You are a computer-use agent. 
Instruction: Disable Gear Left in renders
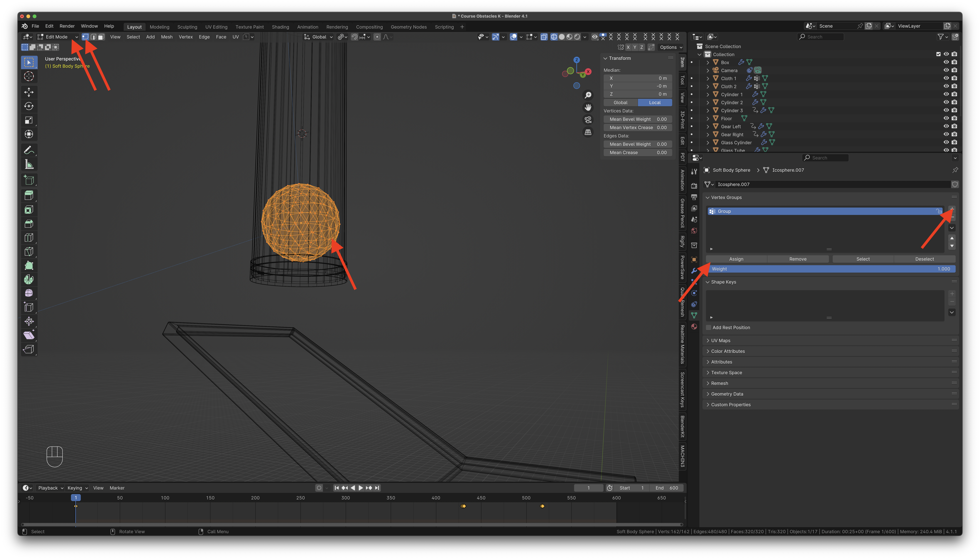954,126
